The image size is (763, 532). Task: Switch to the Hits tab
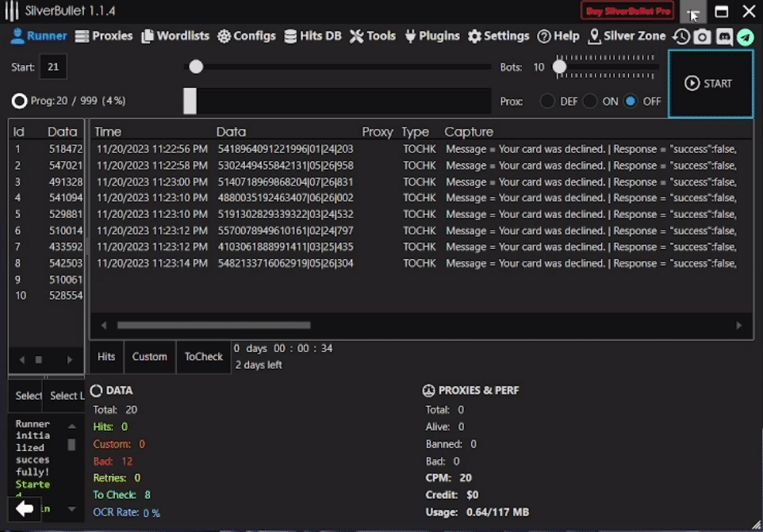[106, 357]
